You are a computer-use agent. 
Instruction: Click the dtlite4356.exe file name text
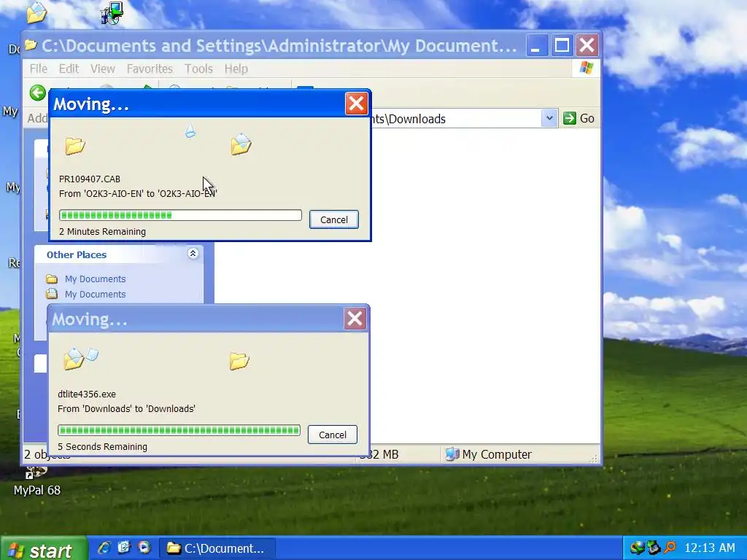(x=87, y=394)
